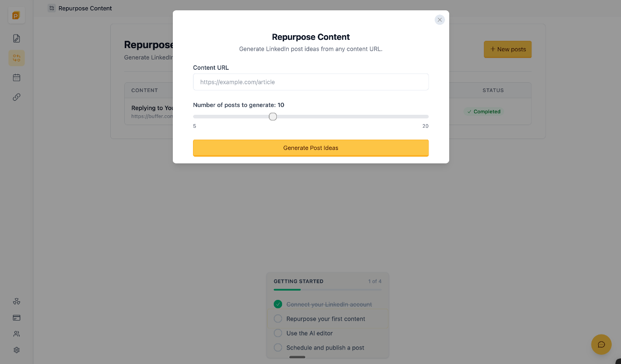Open the calendar schedule icon

(x=17, y=78)
